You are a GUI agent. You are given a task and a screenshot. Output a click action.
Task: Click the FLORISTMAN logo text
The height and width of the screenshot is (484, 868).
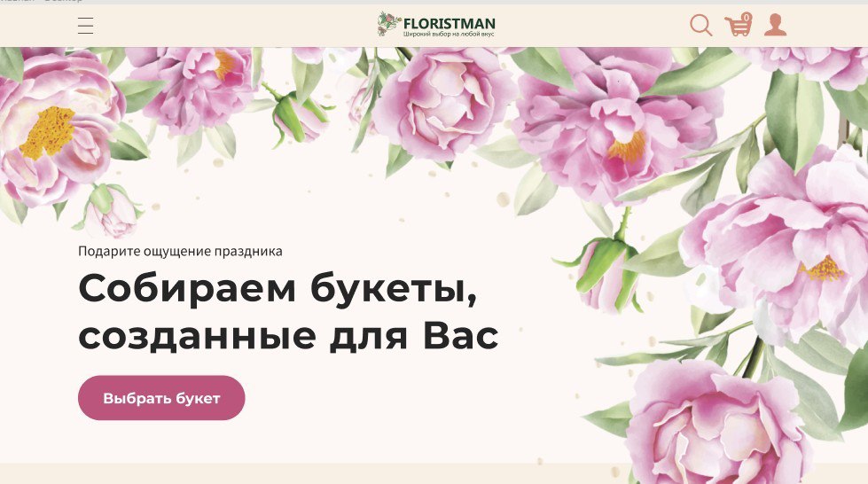(x=449, y=24)
